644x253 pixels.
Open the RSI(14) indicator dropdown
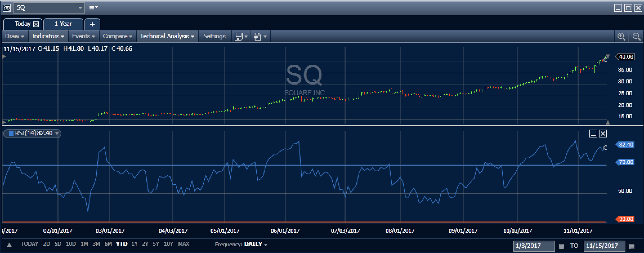(x=57, y=134)
